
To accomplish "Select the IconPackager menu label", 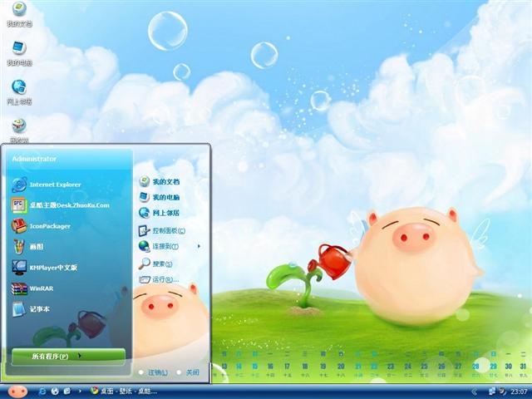I will (50, 226).
